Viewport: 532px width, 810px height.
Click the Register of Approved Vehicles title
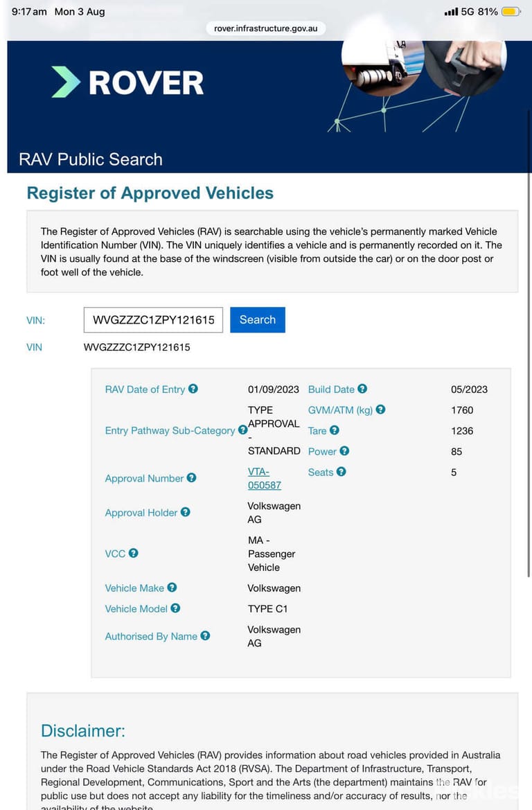pyautogui.click(x=150, y=193)
